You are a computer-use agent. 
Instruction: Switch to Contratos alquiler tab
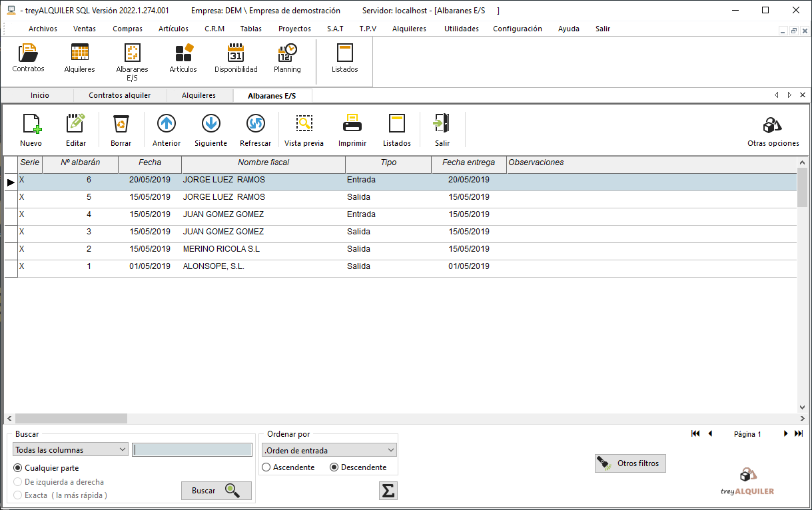pyautogui.click(x=120, y=95)
